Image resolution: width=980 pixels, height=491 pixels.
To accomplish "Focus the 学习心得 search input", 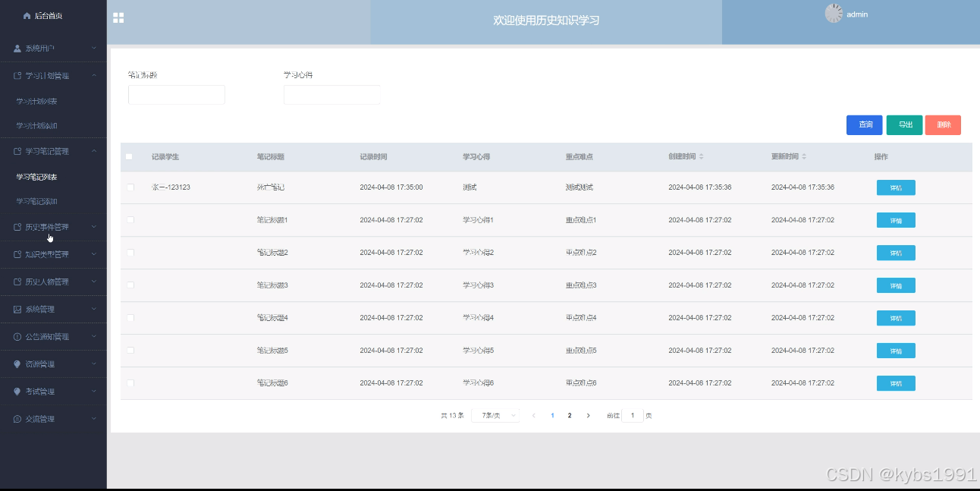I will click(332, 95).
